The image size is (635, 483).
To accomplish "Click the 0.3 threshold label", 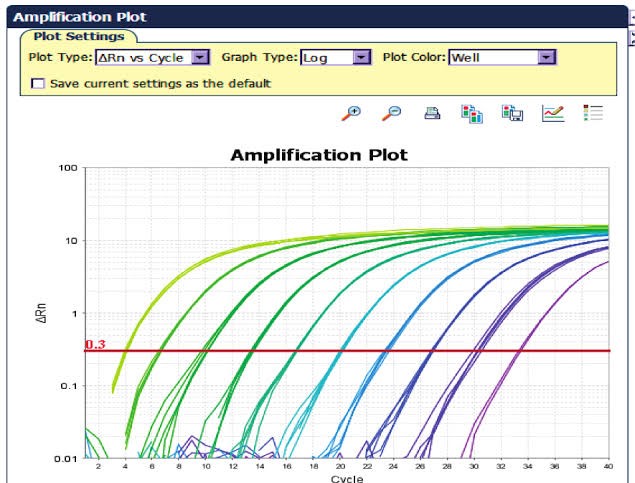I will pyautogui.click(x=95, y=344).
